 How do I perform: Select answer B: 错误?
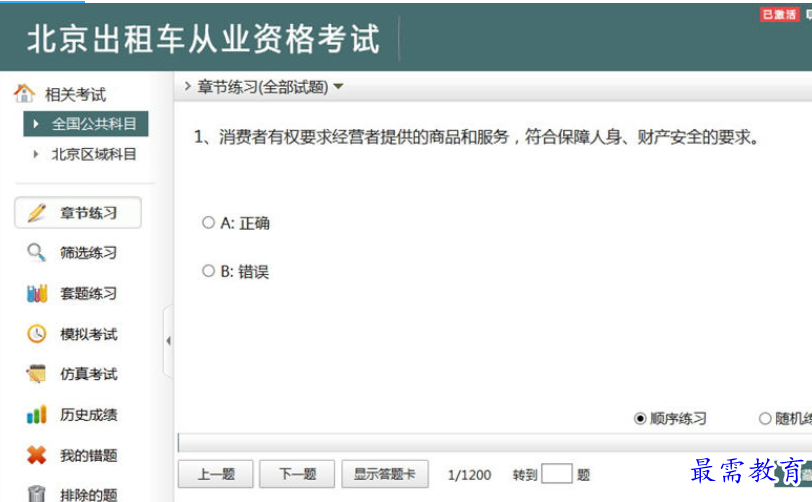(208, 271)
